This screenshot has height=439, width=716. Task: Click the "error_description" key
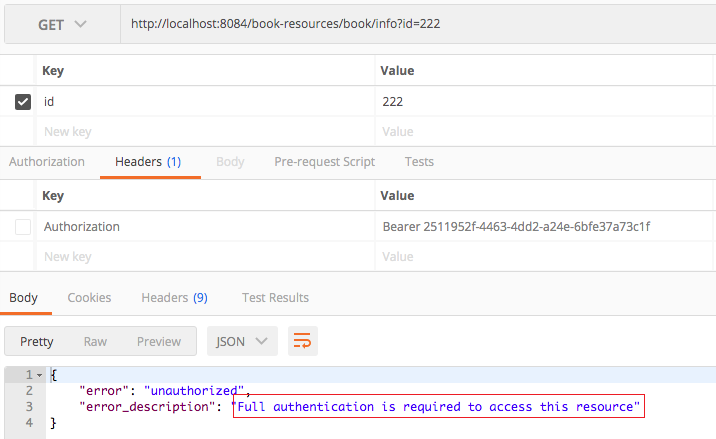pyautogui.click(x=147, y=407)
